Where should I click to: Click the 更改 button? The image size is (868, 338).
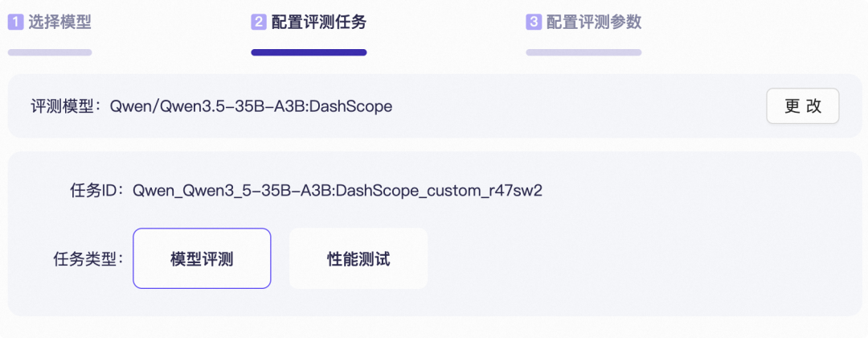point(803,106)
